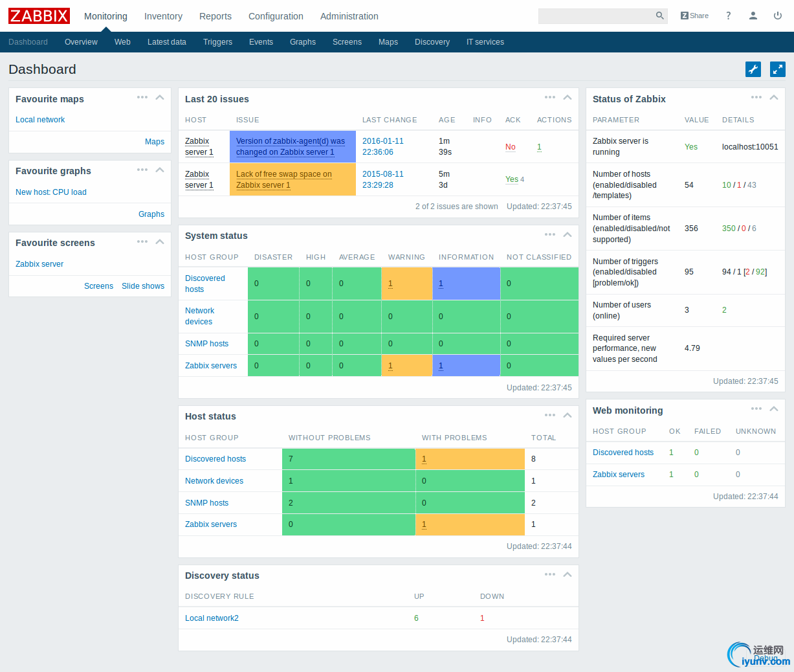
Task: Collapse the Discovery status widget
Action: point(568,574)
